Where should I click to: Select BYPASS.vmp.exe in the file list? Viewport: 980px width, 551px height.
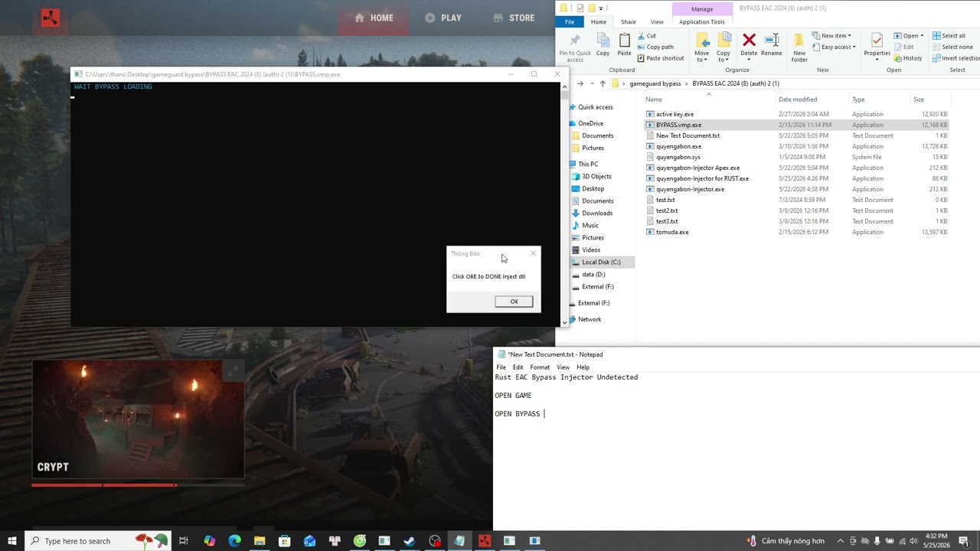[796, 125]
